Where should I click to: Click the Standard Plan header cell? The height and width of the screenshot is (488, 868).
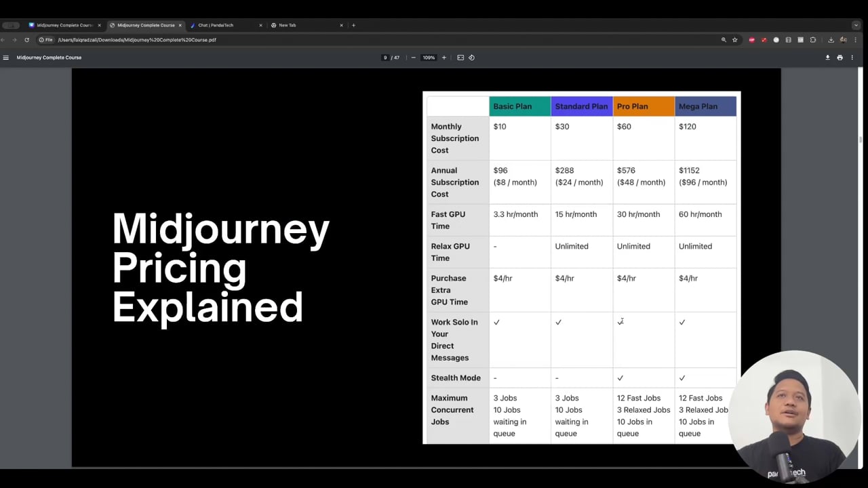click(x=581, y=106)
